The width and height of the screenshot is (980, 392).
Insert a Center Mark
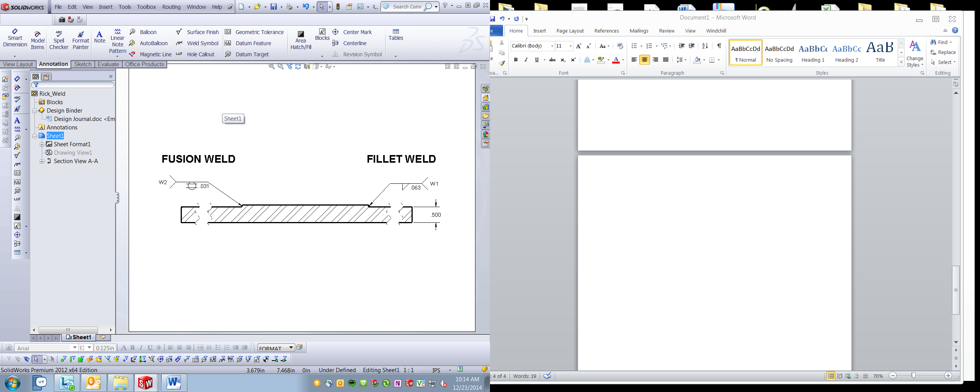(x=352, y=32)
